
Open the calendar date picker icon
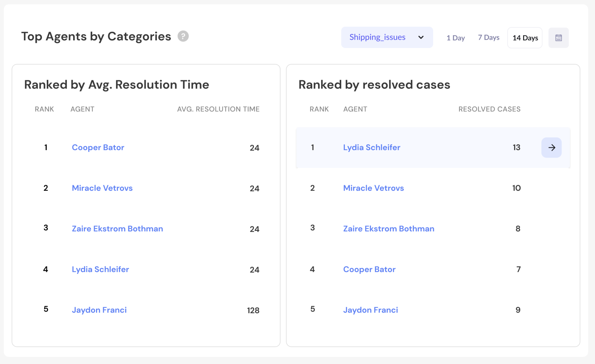pos(558,38)
